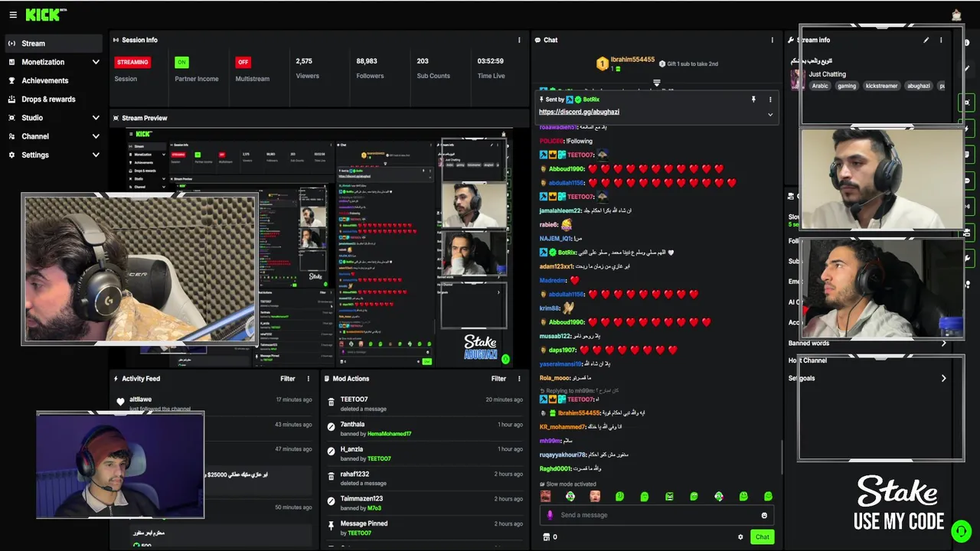980x551 pixels.
Task: Click Ibrahim554455 in gift leaderboard
Action: (x=632, y=60)
